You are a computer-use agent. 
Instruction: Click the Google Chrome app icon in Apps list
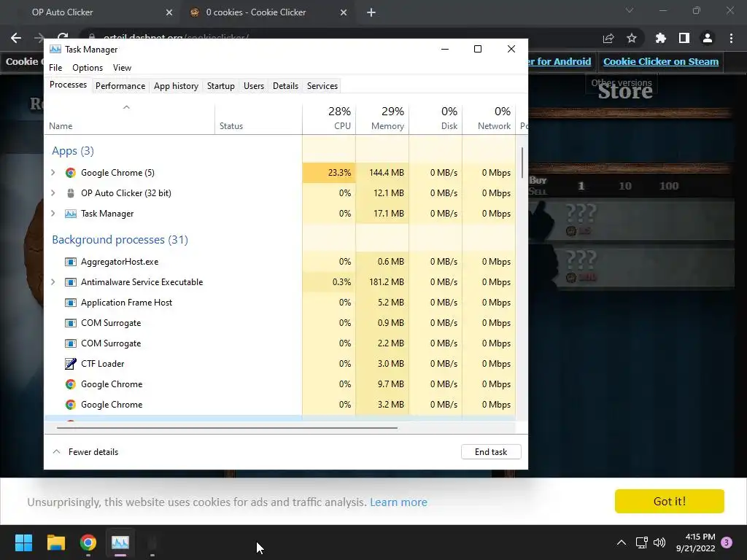(71, 172)
